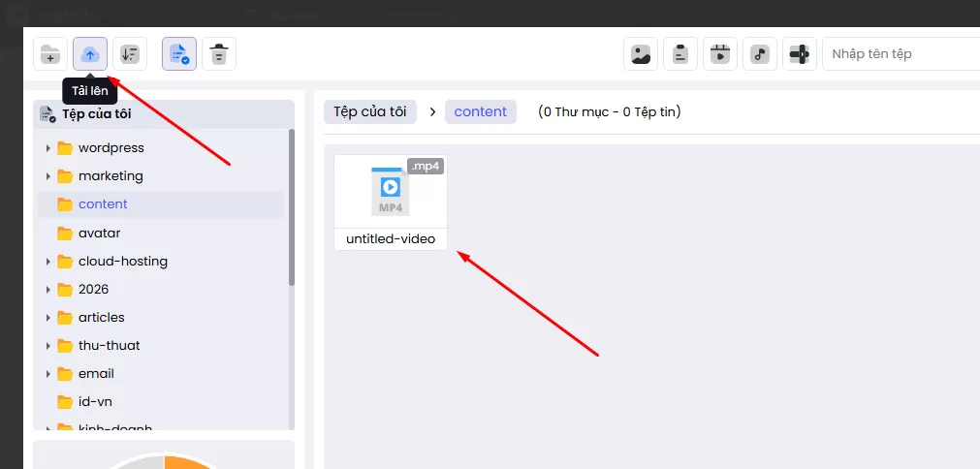Screen dimensions: 980x469
Task: Click the content breadcrumb item
Action: click(x=480, y=111)
